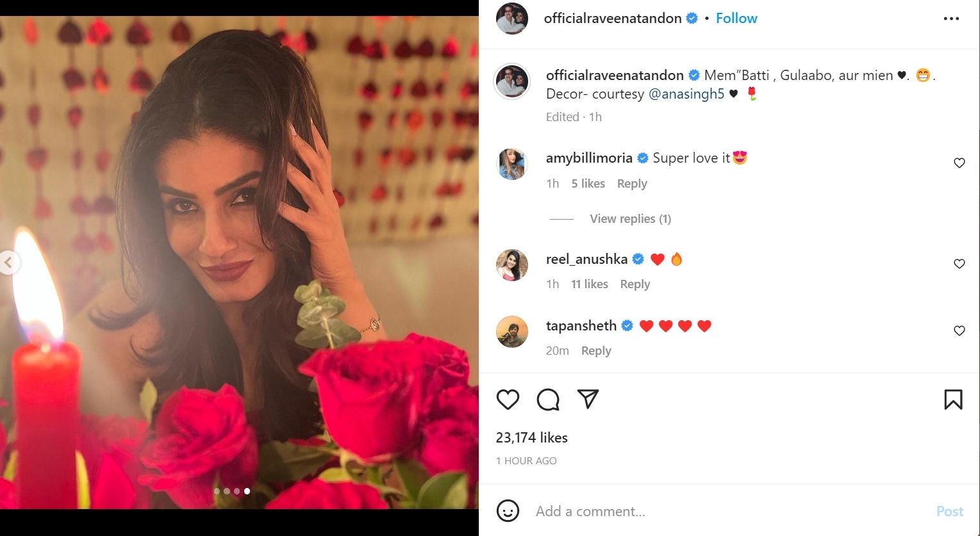Open officialraveenatandon header profile avatar

point(511,19)
